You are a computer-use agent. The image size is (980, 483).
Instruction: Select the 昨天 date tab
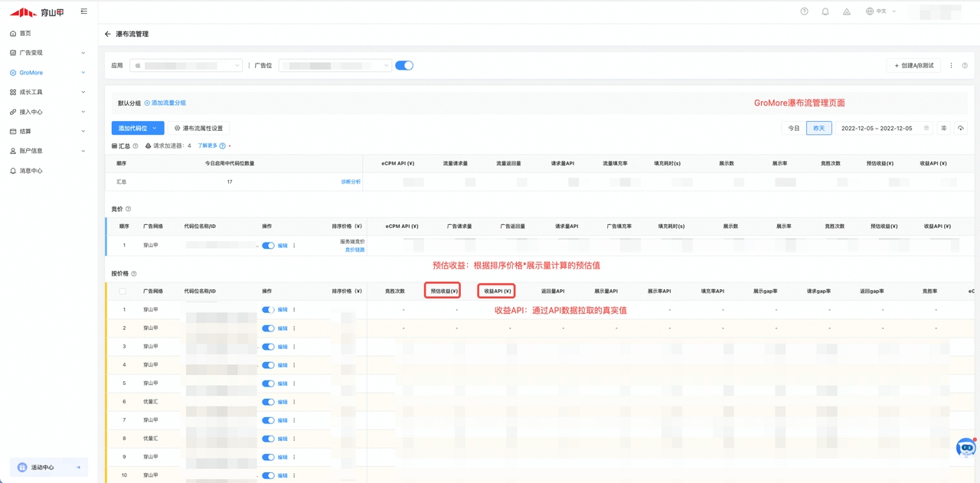click(819, 129)
